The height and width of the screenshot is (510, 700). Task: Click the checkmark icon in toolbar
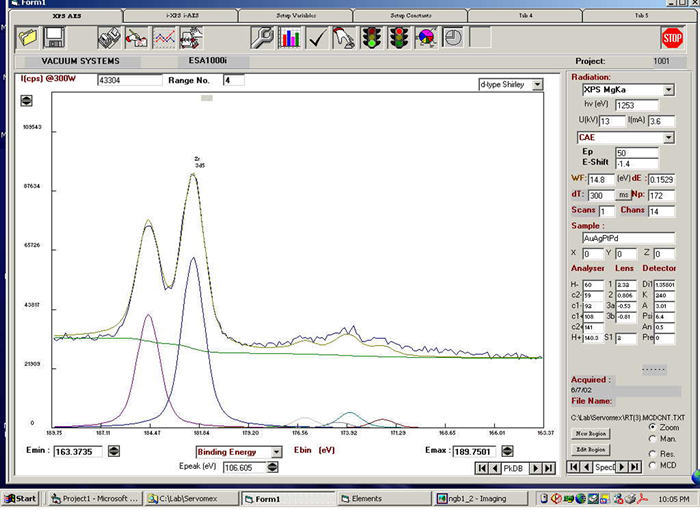(x=317, y=38)
